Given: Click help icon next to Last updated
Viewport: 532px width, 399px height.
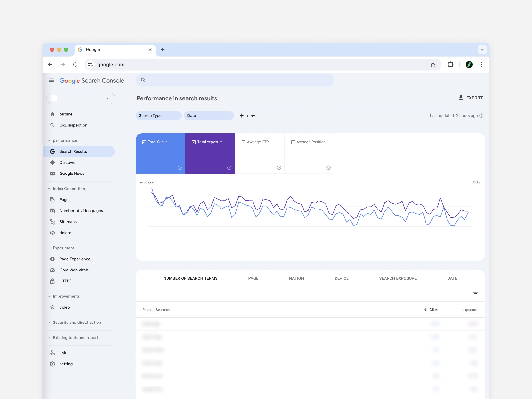Looking at the screenshot, I should tap(481, 116).
